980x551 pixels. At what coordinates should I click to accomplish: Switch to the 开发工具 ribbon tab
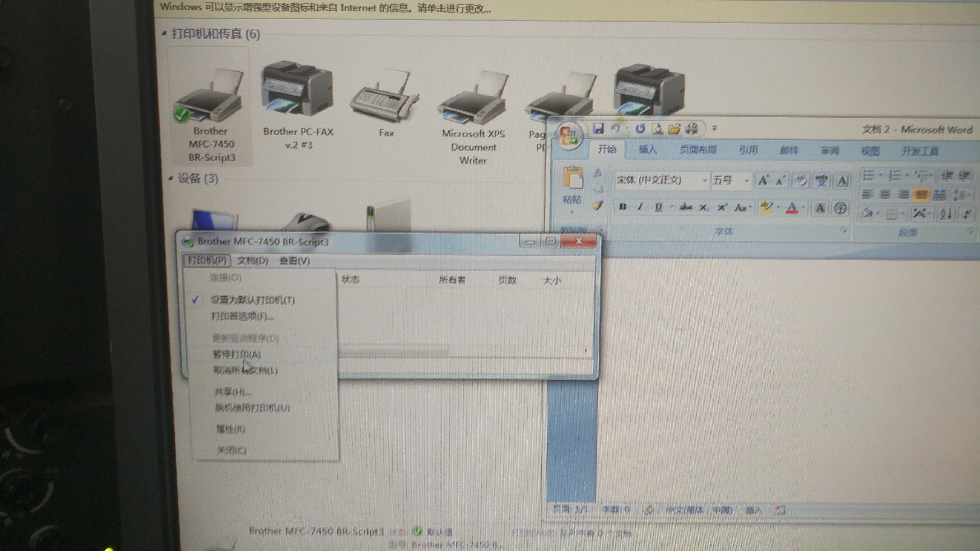pyautogui.click(x=920, y=151)
